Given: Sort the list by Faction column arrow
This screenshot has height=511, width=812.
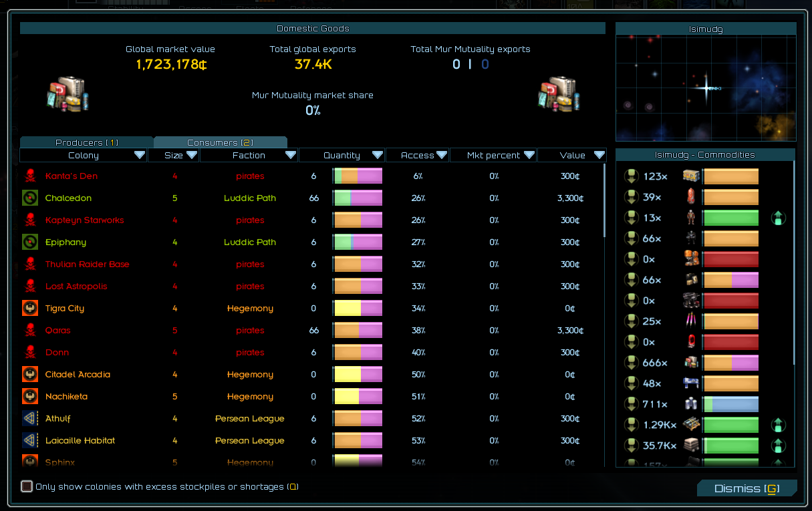Looking at the screenshot, I should coord(291,155).
